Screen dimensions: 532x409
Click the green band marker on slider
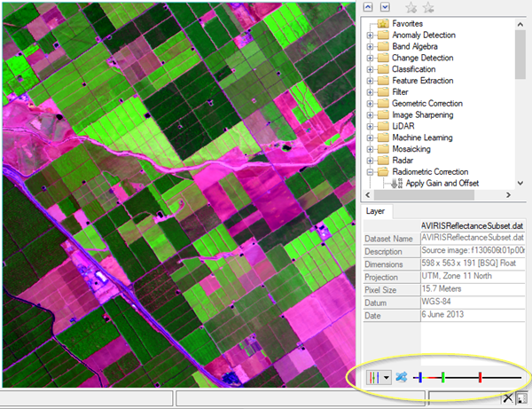[x=442, y=377]
